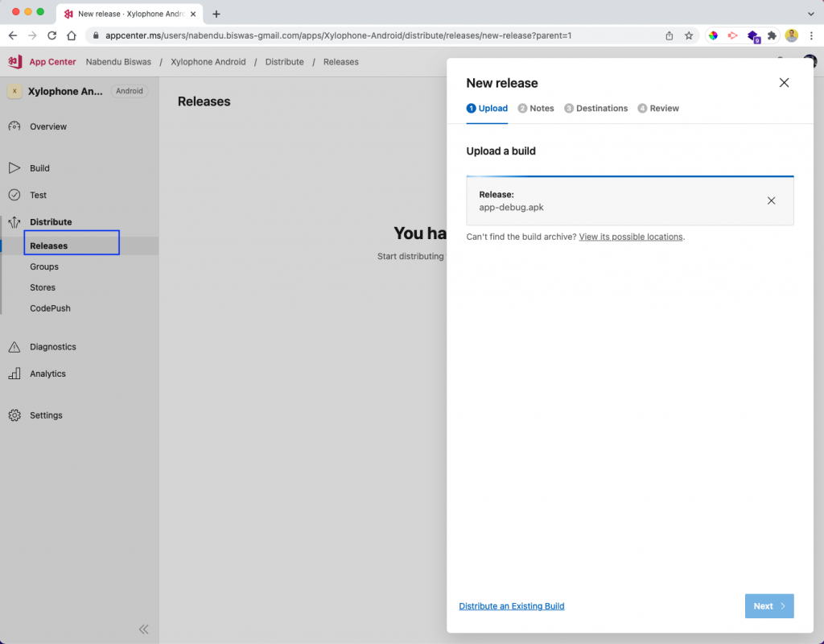This screenshot has height=644, width=824.
Task: Open View its possible locations link
Action: 631,237
